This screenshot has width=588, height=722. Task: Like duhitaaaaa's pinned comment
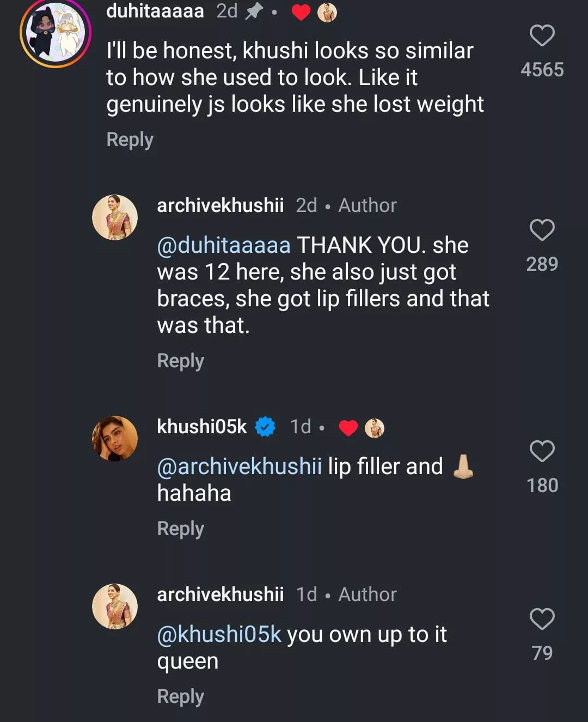[x=542, y=36]
